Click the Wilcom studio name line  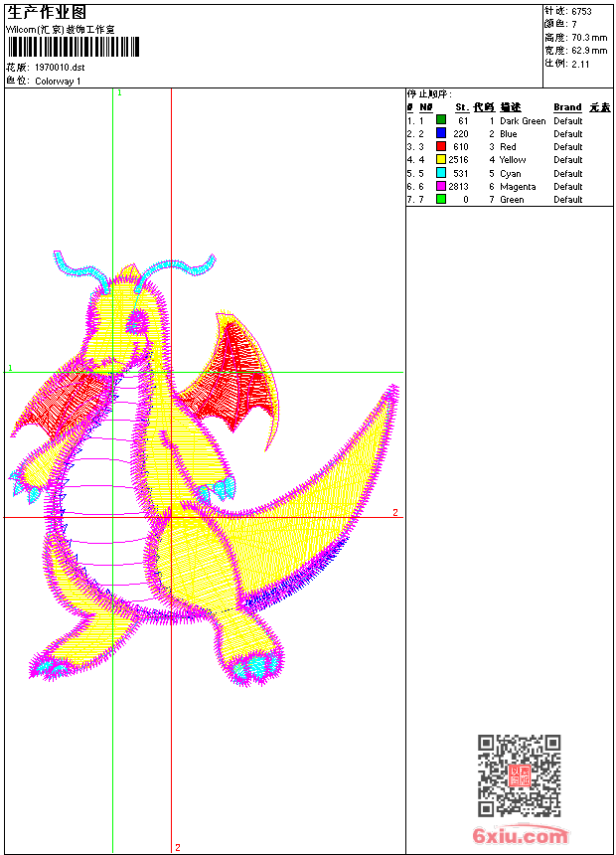point(60,30)
